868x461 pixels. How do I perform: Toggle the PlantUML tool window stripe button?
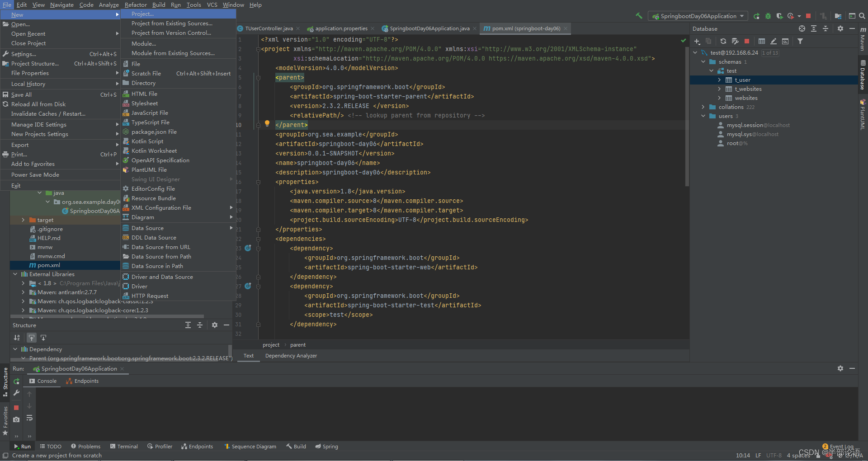point(863,114)
